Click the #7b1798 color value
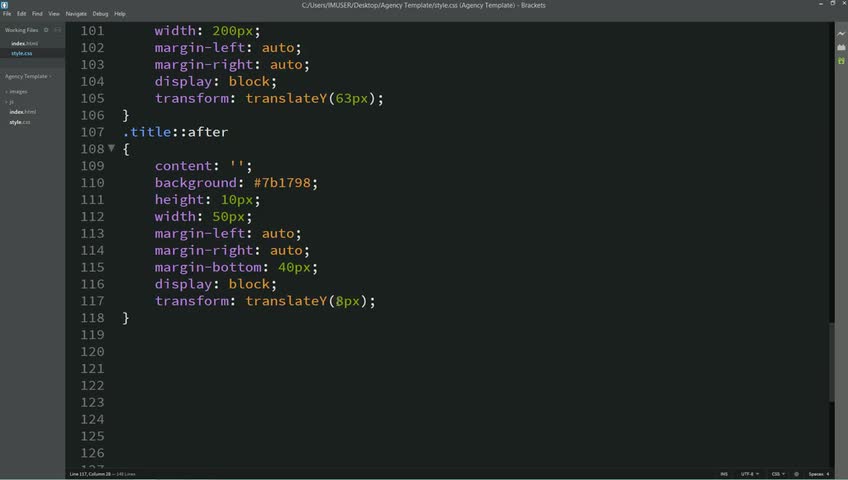Screen dimensions: 848x480 click(x=282, y=183)
